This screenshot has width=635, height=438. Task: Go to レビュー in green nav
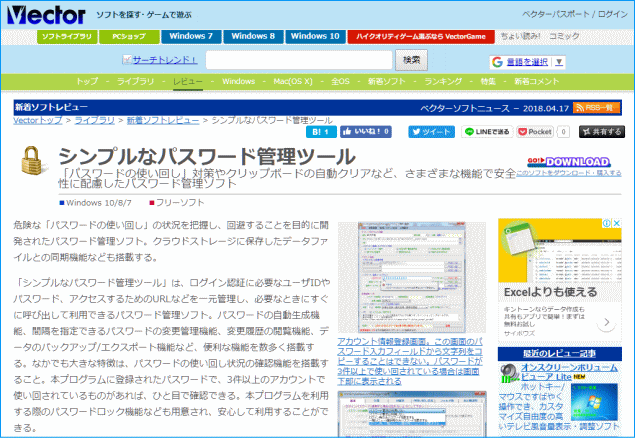pos(188,81)
